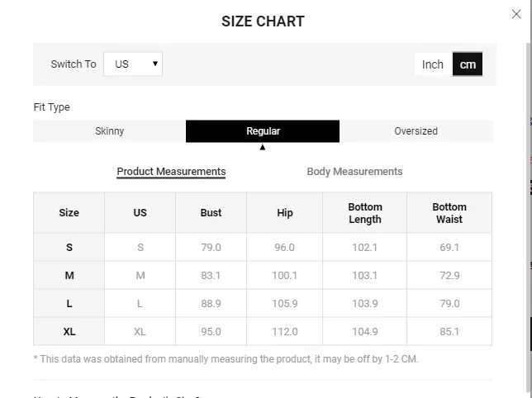The height and width of the screenshot is (398, 532).
Task: Choose the Regular fit type
Action: click(x=263, y=131)
